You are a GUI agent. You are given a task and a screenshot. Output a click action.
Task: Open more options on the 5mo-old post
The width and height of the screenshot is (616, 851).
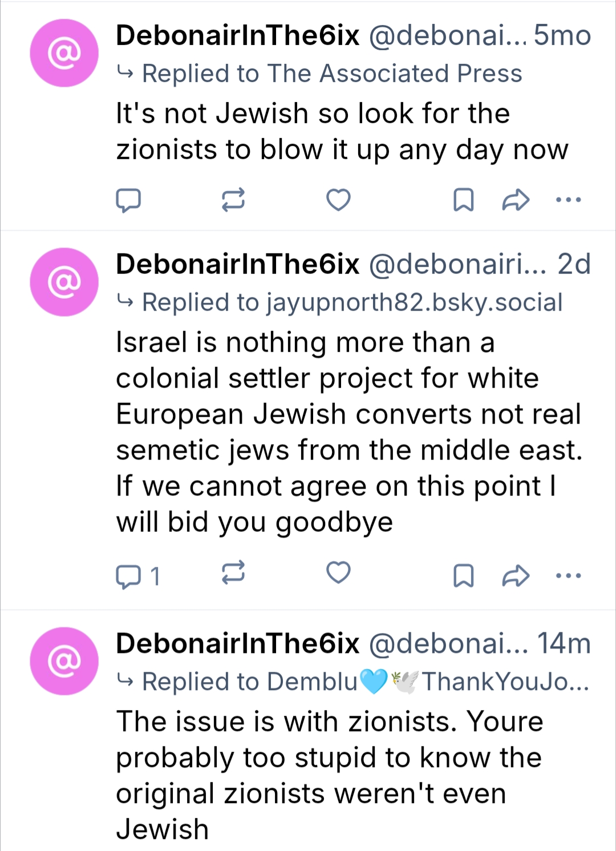568,200
